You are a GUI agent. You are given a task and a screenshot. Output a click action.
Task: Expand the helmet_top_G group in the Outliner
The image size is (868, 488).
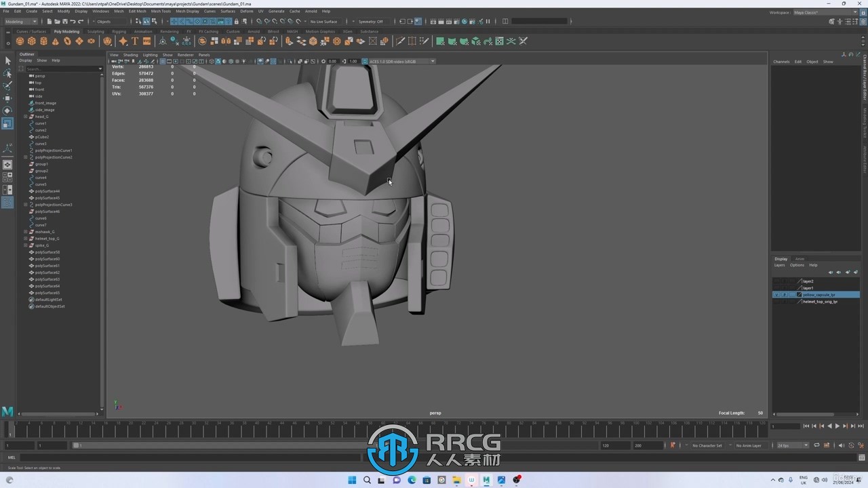click(x=26, y=239)
